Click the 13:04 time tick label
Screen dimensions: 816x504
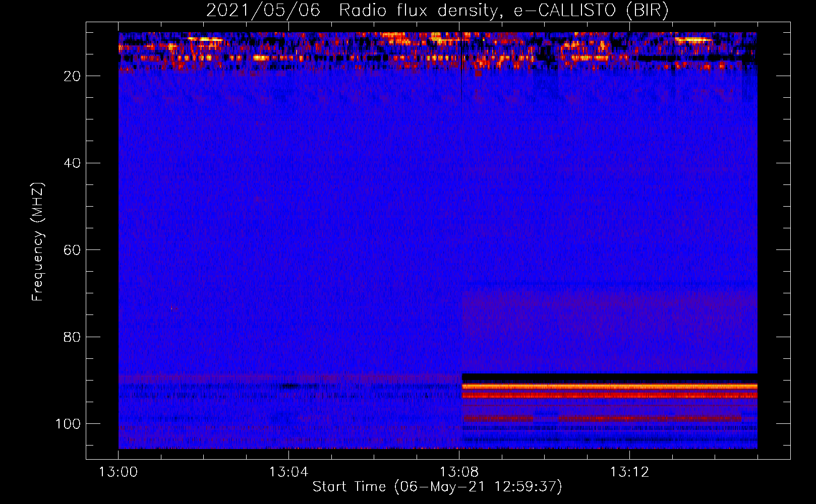click(x=288, y=472)
